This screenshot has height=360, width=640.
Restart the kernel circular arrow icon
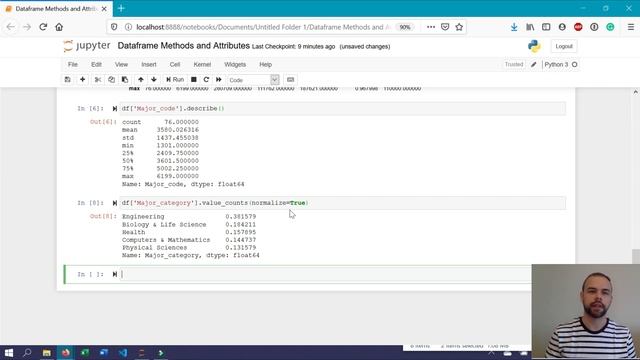tap(206, 80)
